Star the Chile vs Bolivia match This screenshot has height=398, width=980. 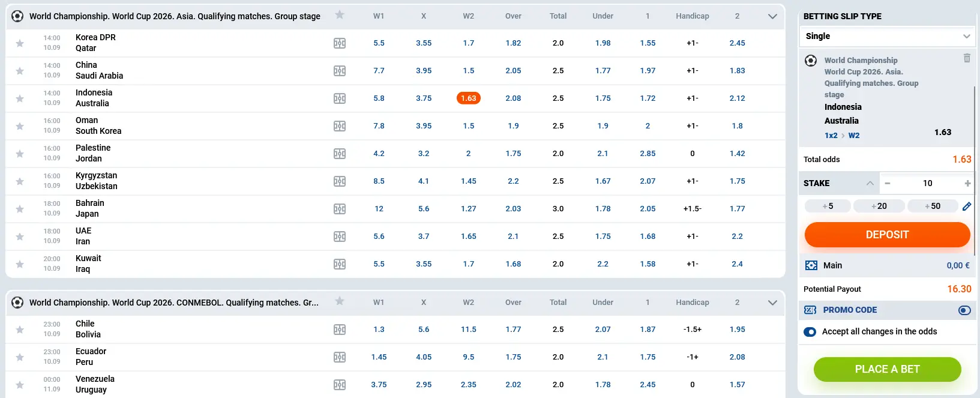[20, 330]
